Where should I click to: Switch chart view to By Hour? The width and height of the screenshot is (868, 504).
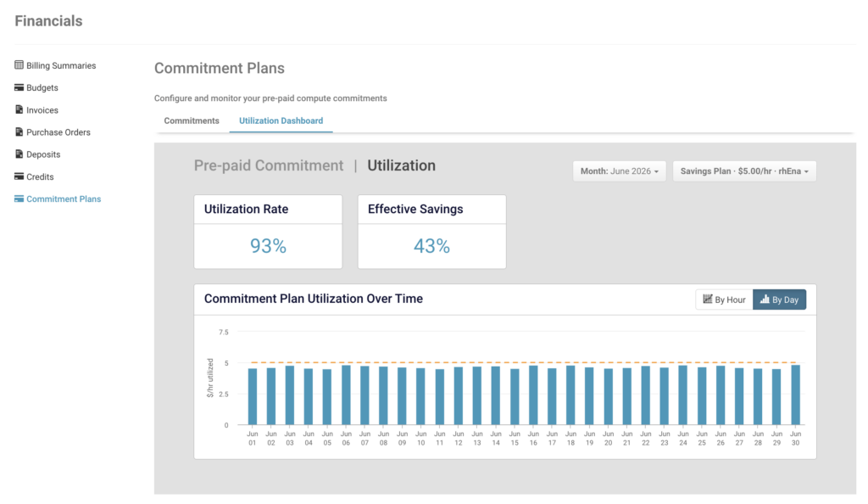(x=724, y=300)
